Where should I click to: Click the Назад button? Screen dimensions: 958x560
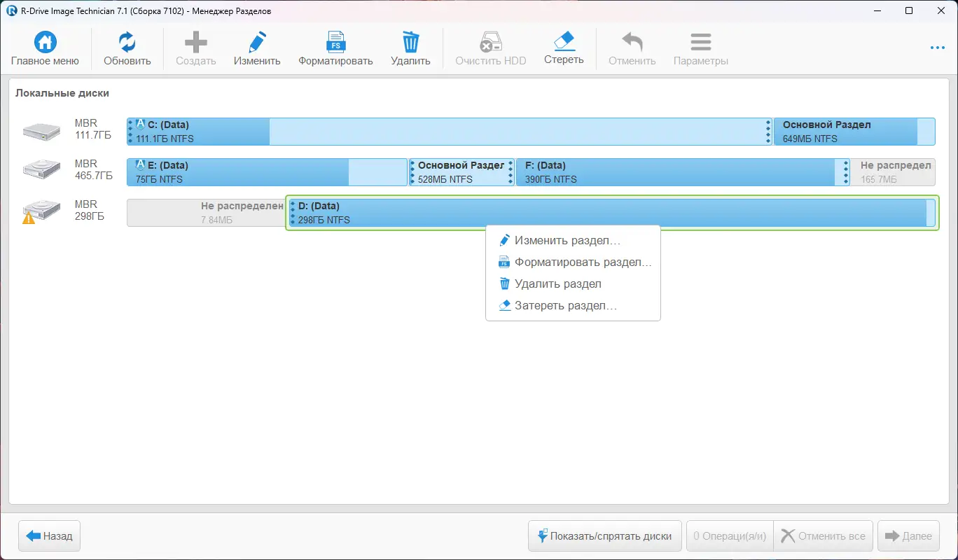(x=50, y=536)
